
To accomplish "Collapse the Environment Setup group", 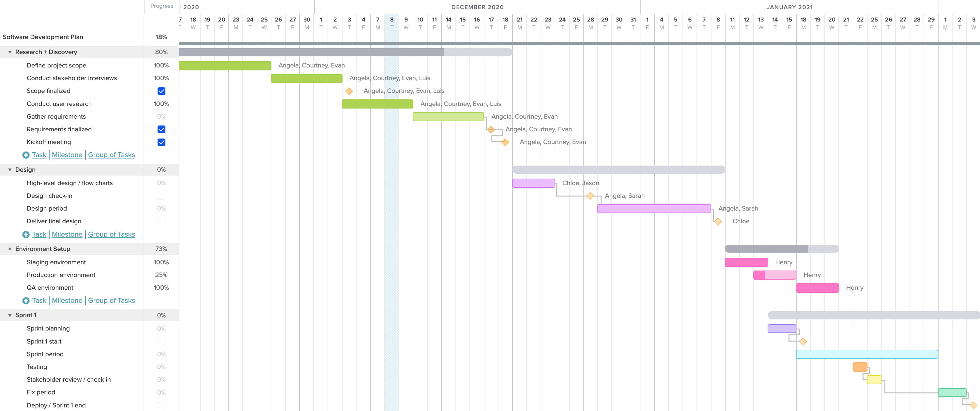I will pos(9,249).
